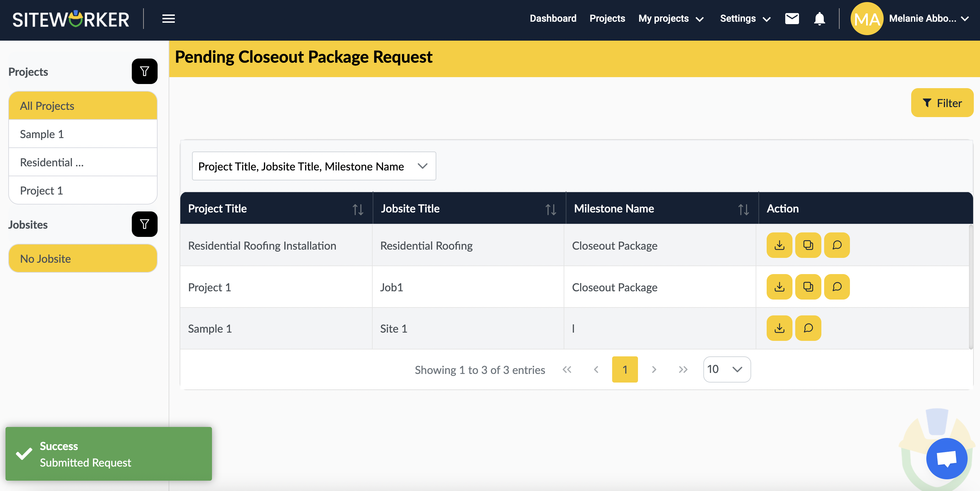Click the download icon for Residential Roofing
This screenshot has width=980, height=491.
(x=779, y=245)
